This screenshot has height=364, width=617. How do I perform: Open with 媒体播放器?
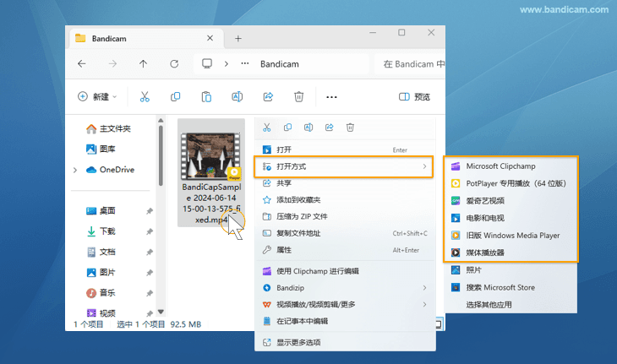coord(511,253)
